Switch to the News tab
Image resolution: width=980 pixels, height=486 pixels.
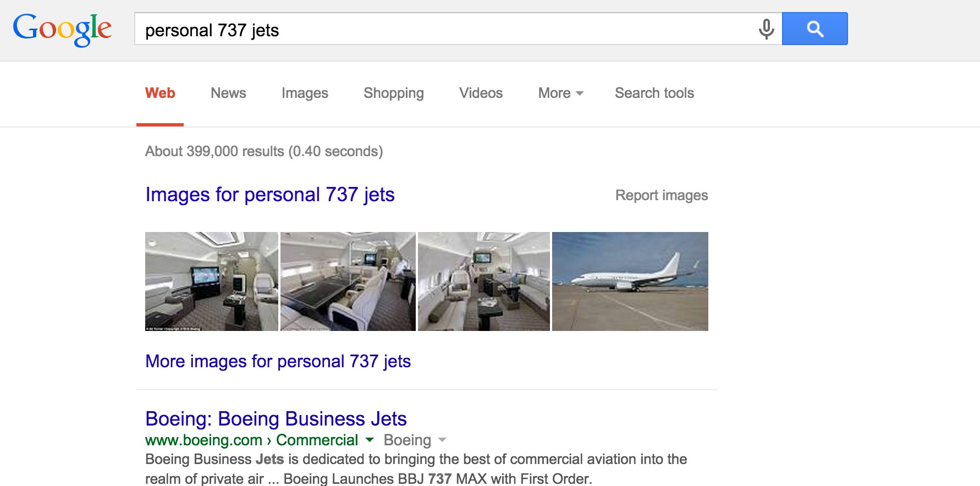[x=228, y=93]
